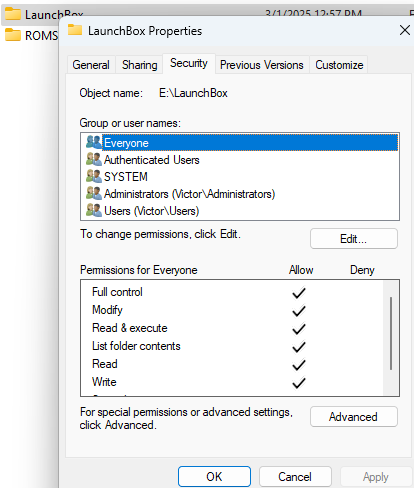Click the SYSTEM group icon
Image resolution: width=414 pixels, height=488 pixels.
pos(93,176)
